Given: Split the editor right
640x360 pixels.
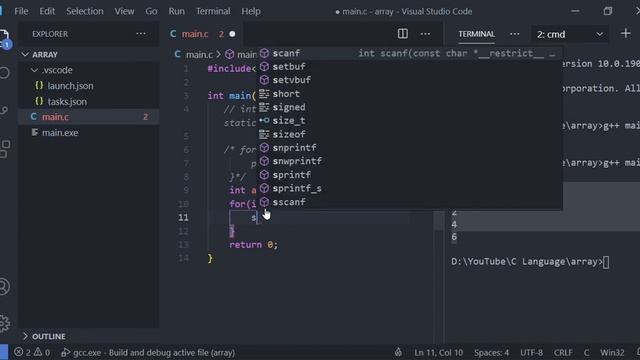Looking at the screenshot, I should click(x=403, y=34).
